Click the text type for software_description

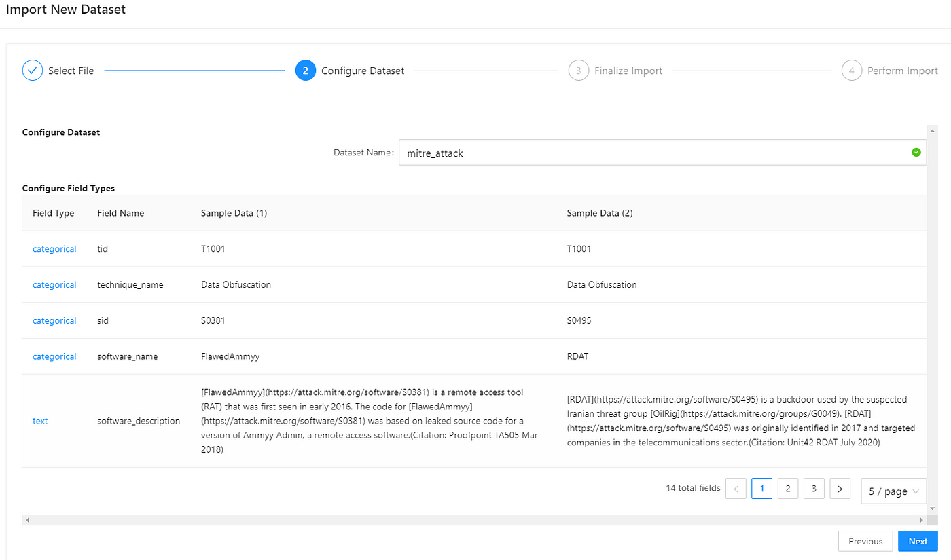(40, 421)
